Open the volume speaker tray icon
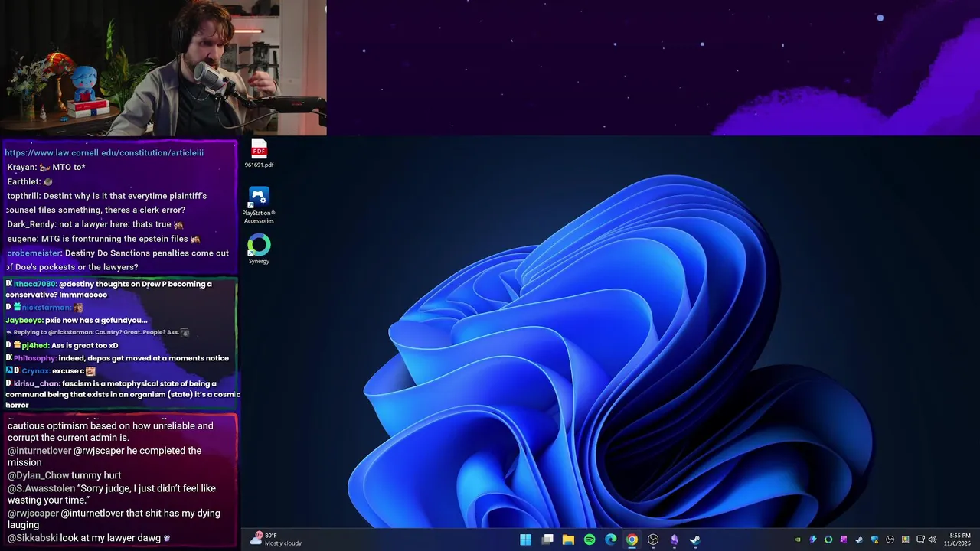 933,540
